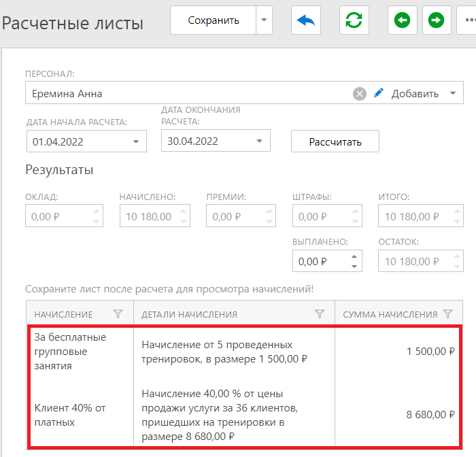This screenshot has height=457, width=476.
Task: Click the Выплачено amount field
Action: pyautogui.click(x=327, y=261)
